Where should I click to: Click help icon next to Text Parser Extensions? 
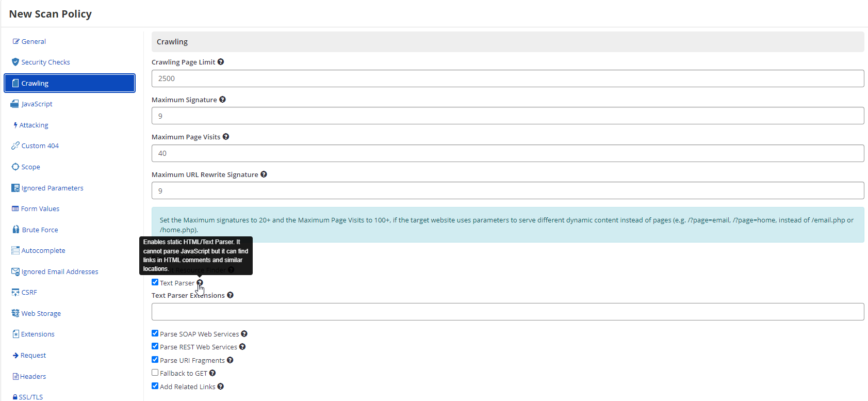230,295
